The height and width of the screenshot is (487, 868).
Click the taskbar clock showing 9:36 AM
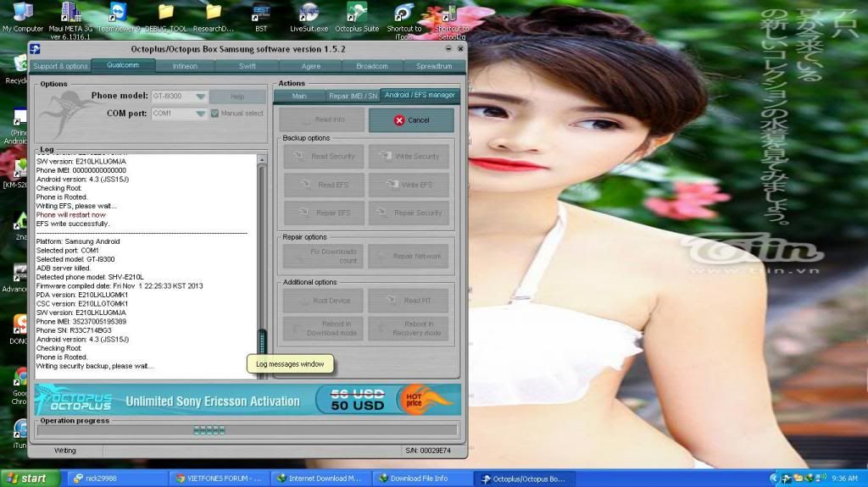pyautogui.click(x=844, y=479)
